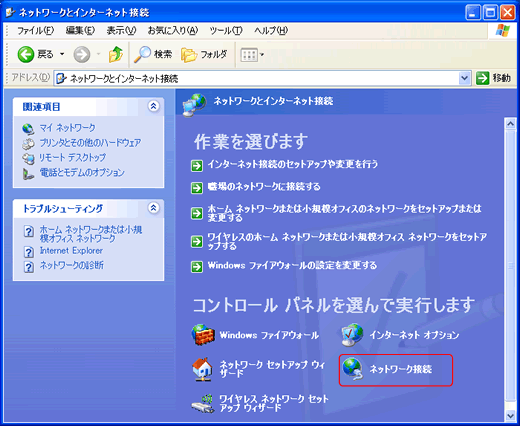The height and width of the screenshot is (426, 520).
Task: Open the リモート デスクトップ link
Action: pos(73,157)
